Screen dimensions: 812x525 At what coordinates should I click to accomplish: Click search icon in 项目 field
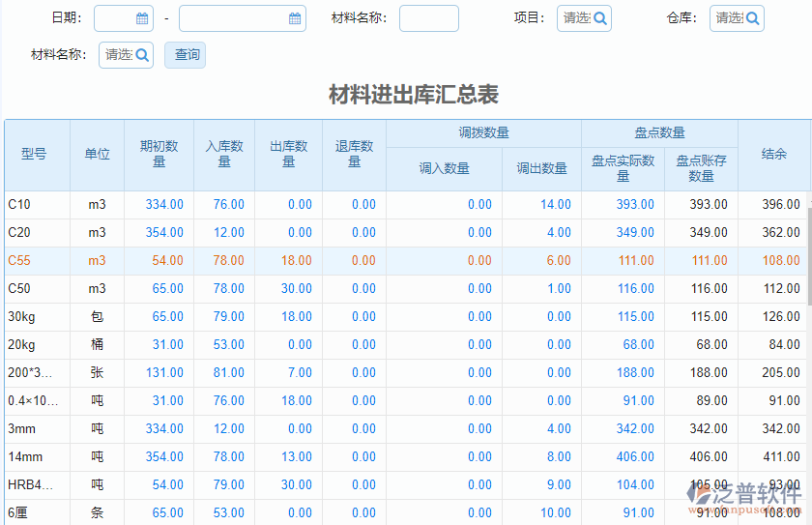(599, 18)
